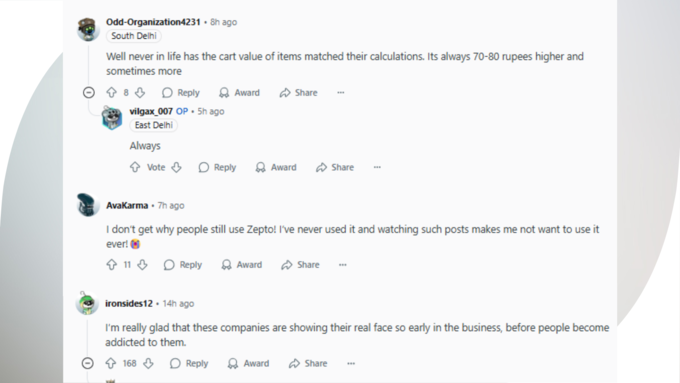Give Award to AvaKarma's comment
The image size is (680, 383).
click(242, 265)
